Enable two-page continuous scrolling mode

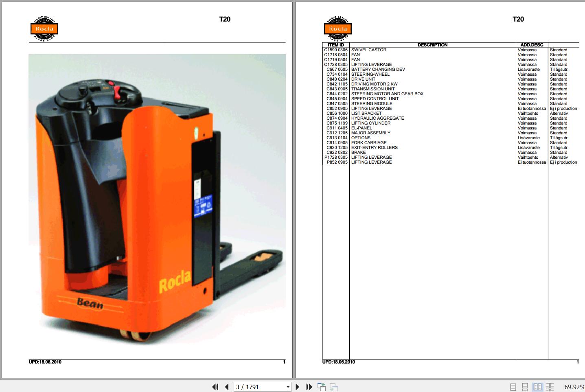[x=550, y=387]
